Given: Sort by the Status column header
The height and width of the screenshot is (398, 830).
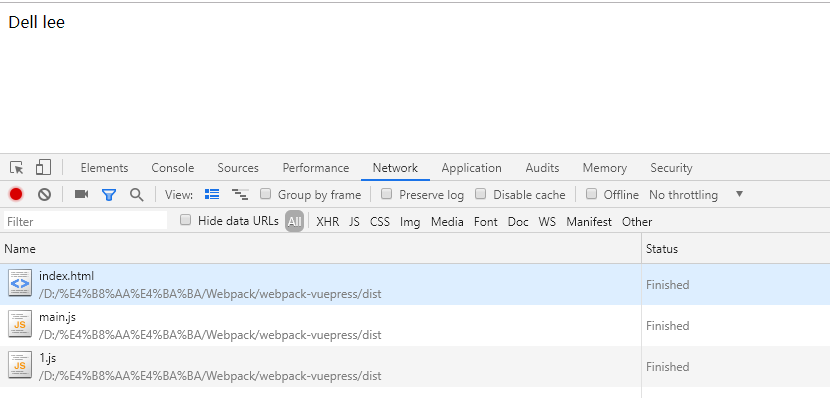Looking at the screenshot, I should point(736,248).
